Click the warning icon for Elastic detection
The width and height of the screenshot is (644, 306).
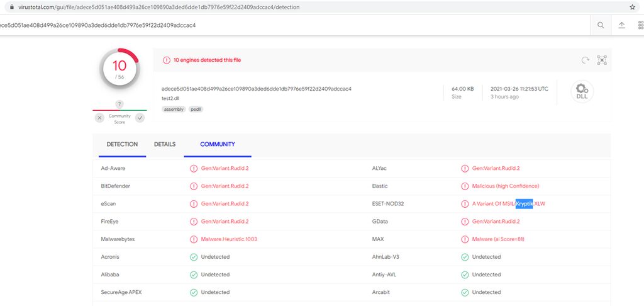pos(465,186)
